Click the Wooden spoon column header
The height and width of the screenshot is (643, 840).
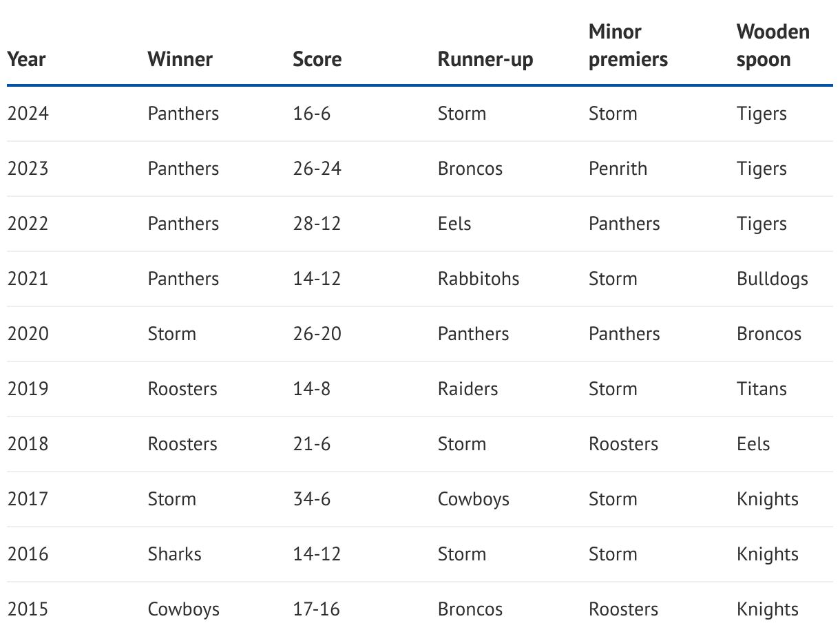773,45
